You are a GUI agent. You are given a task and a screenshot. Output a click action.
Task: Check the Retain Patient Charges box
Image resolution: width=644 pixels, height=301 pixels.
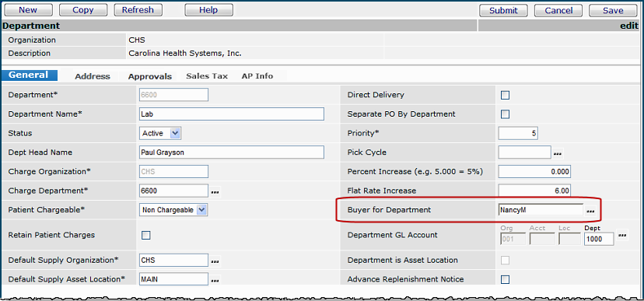145,236
